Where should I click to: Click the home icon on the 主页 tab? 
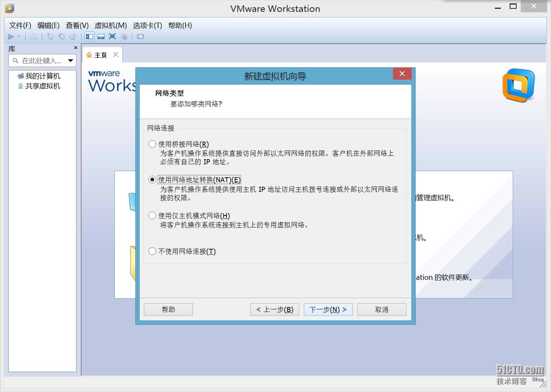click(89, 55)
